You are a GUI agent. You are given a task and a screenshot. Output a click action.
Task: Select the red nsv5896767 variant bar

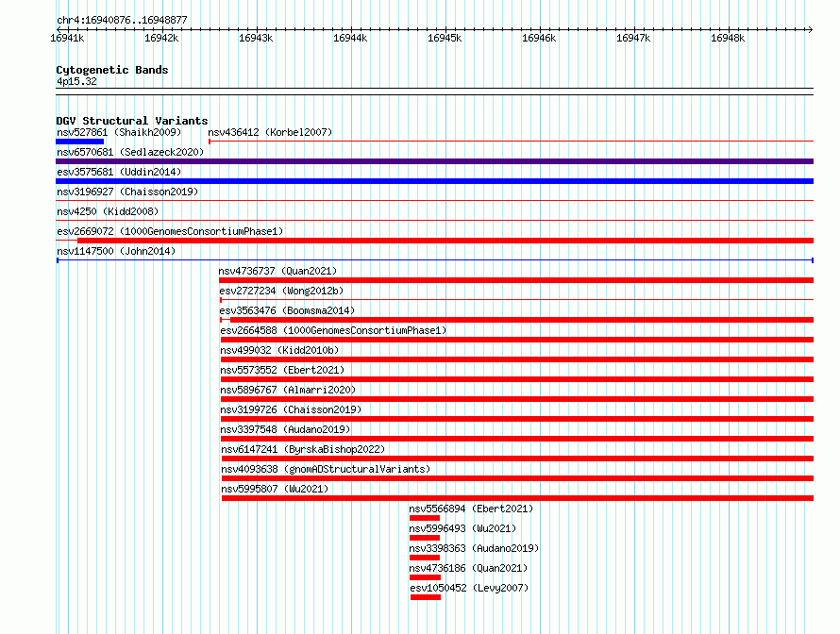[517, 399]
